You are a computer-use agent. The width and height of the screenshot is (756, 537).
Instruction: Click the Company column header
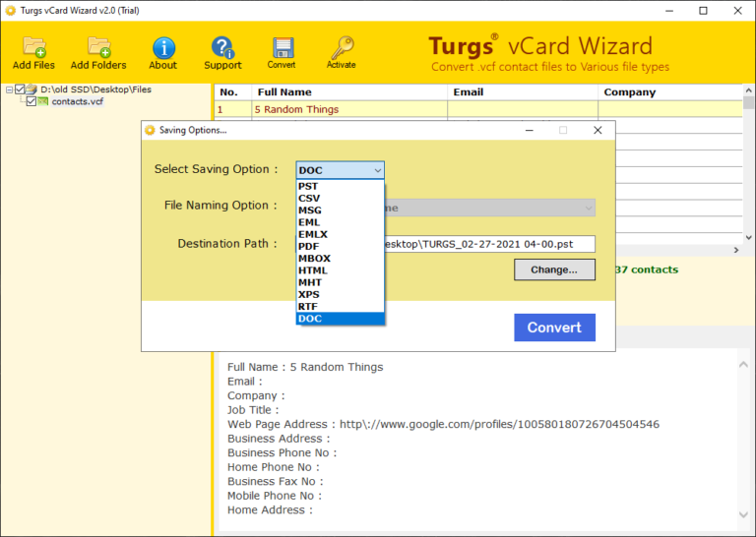(670, 92)
